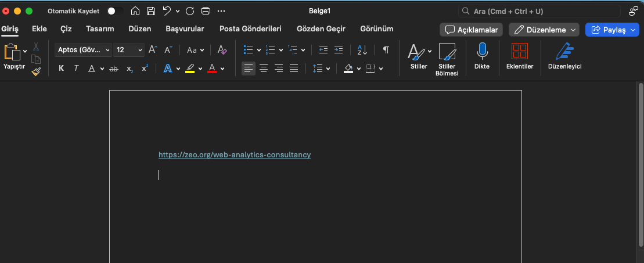Decrease font size with smaller A icon
The image size is (644, 263).
(168, 50)
